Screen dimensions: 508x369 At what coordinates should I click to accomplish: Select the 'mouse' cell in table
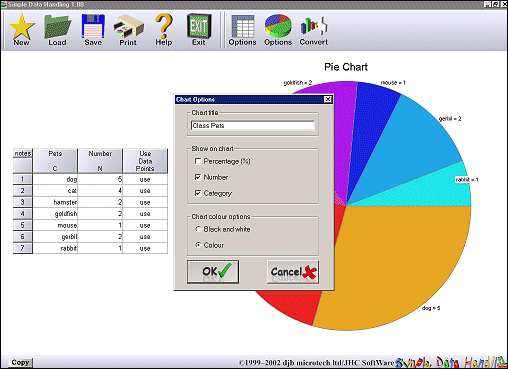(55, 225)
